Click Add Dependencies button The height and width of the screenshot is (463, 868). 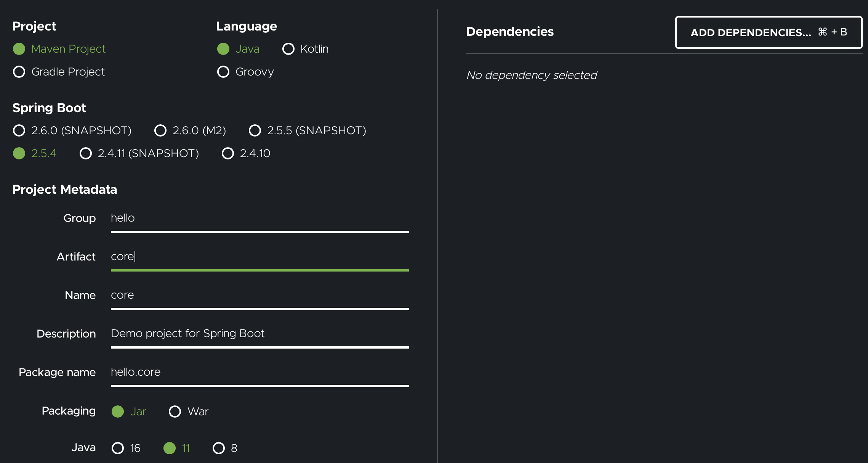[768, 32]
